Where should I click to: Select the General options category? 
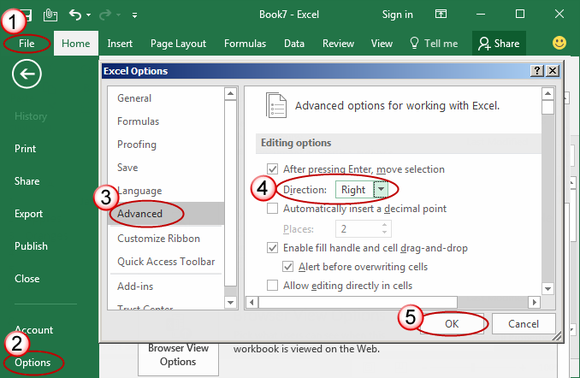[166, 98]
